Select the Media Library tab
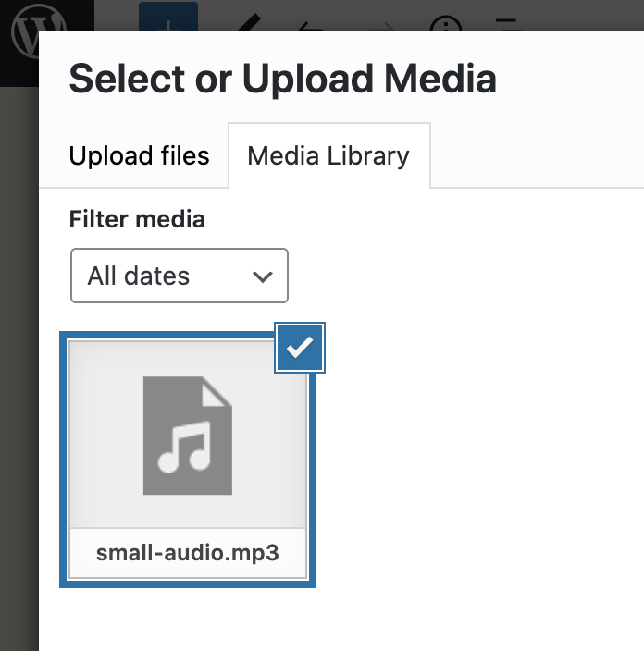Screen dimensions: 644x651 tap(329, 155)
